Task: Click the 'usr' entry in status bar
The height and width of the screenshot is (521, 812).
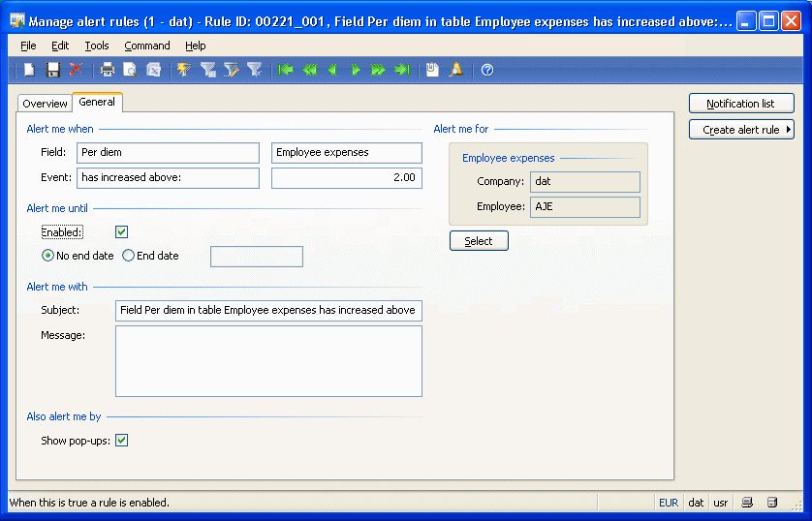Action: coord(721,503)
